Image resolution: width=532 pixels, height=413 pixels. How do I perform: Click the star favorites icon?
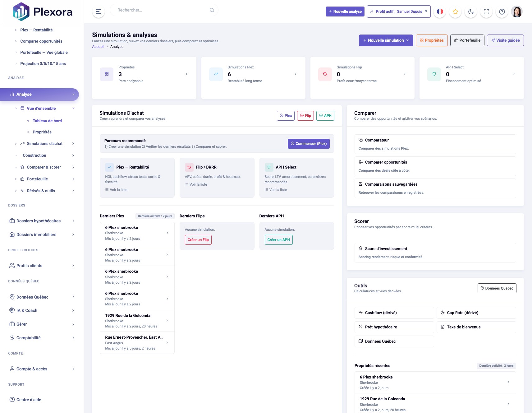[x=455, y=12]
